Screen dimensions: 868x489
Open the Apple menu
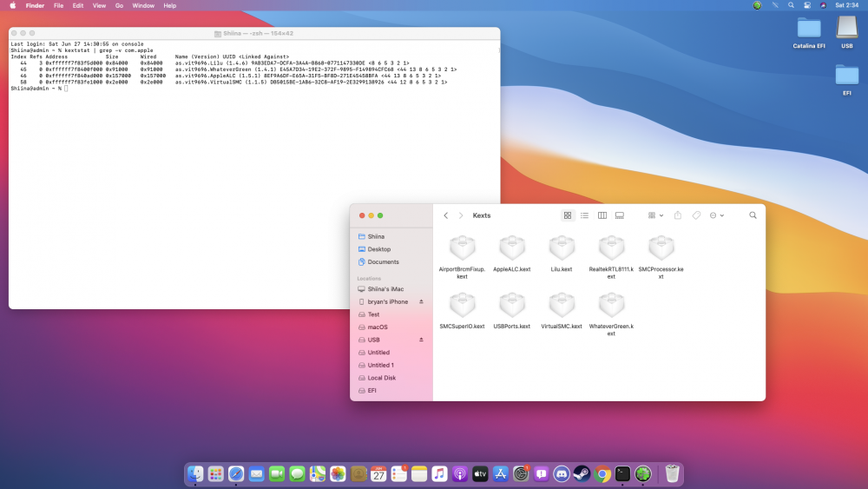[x=13, y=5]
